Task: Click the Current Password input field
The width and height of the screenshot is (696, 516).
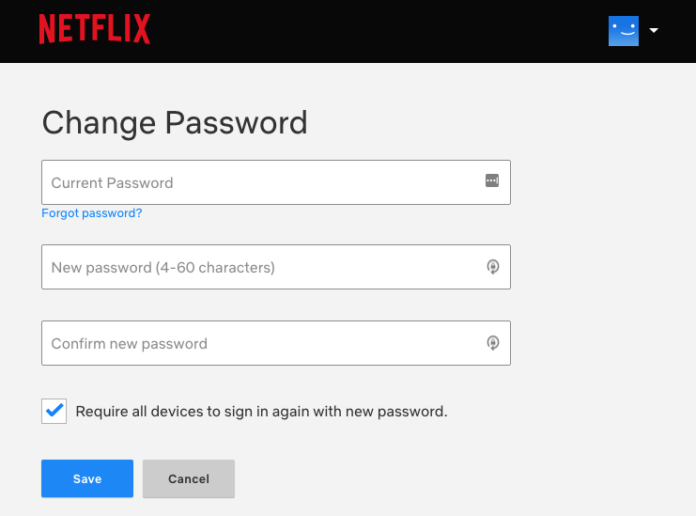Action: pos(260,182)
